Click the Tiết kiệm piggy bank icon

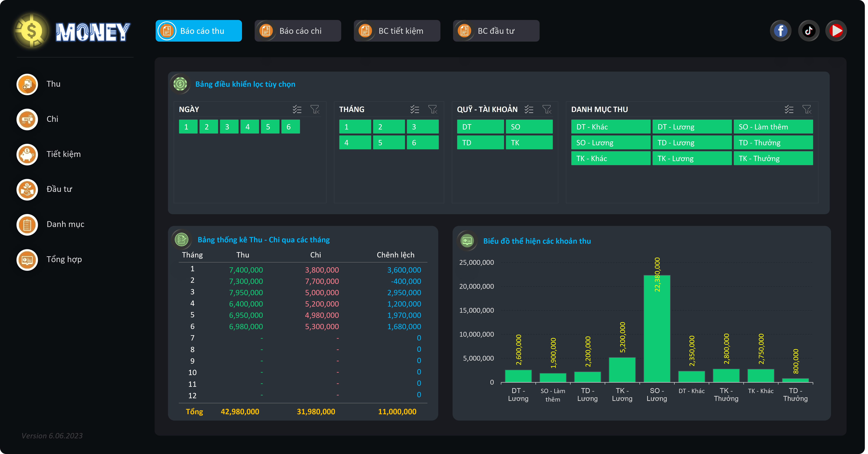pos(27,154)
